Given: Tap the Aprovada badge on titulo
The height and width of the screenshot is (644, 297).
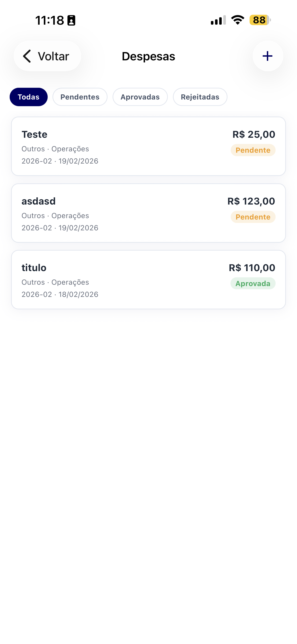Looking at the screenshot, I should coord(253,284).
